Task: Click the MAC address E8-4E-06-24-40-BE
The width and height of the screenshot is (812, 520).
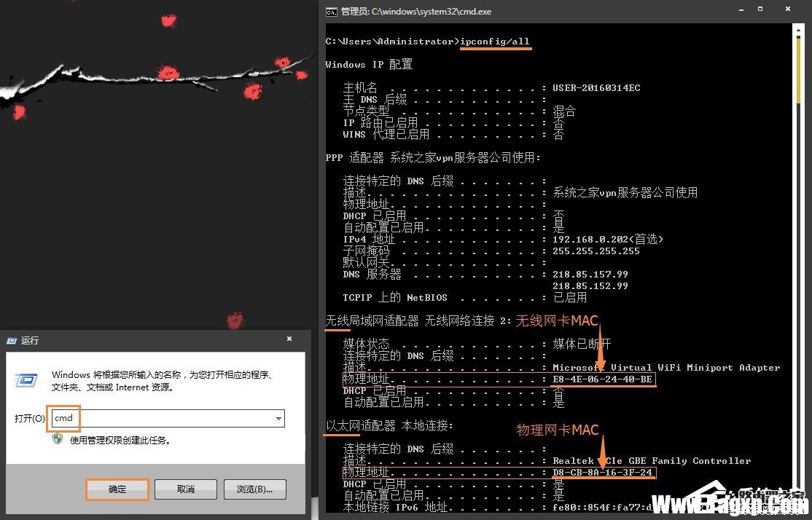Action: [602, 379]
